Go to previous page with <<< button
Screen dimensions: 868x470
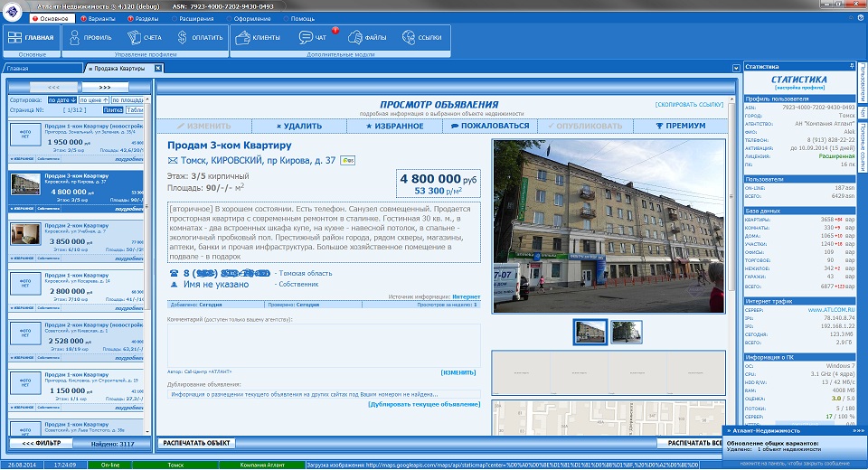coord(53,87)
